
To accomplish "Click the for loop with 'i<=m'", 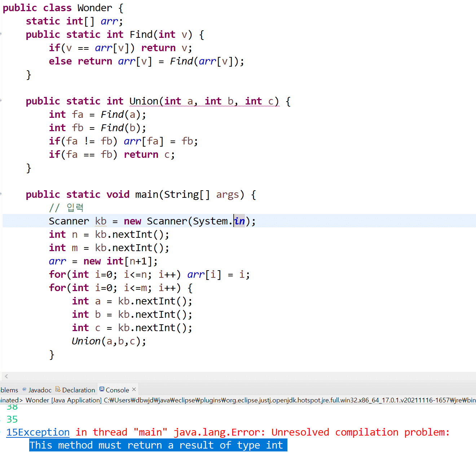I will click(120, 288).
